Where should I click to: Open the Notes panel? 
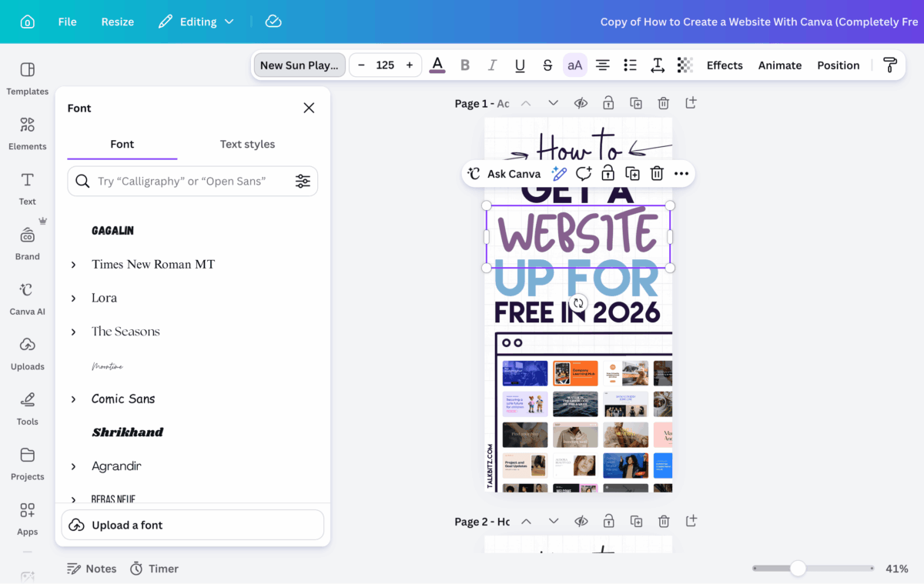(92, 569)
